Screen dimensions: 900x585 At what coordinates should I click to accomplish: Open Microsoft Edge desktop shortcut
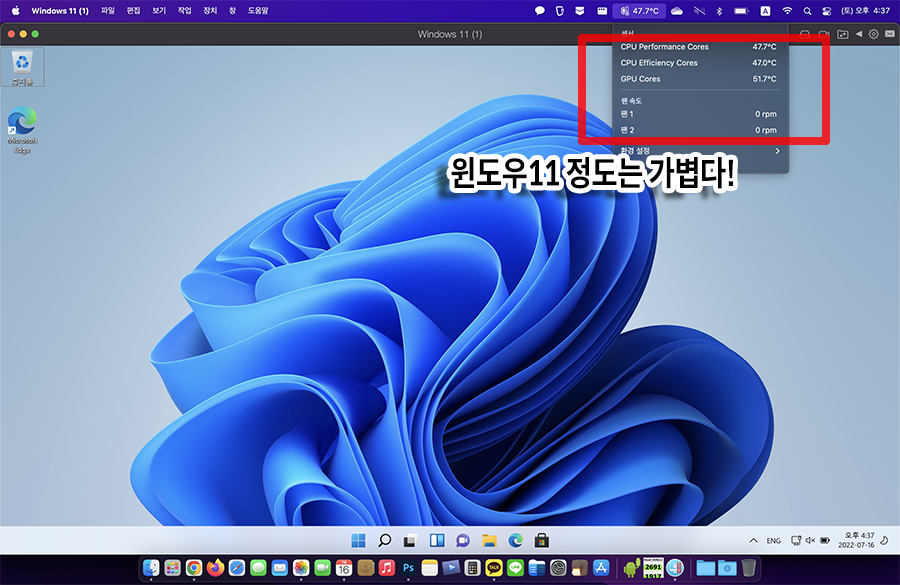pos(22,130)
